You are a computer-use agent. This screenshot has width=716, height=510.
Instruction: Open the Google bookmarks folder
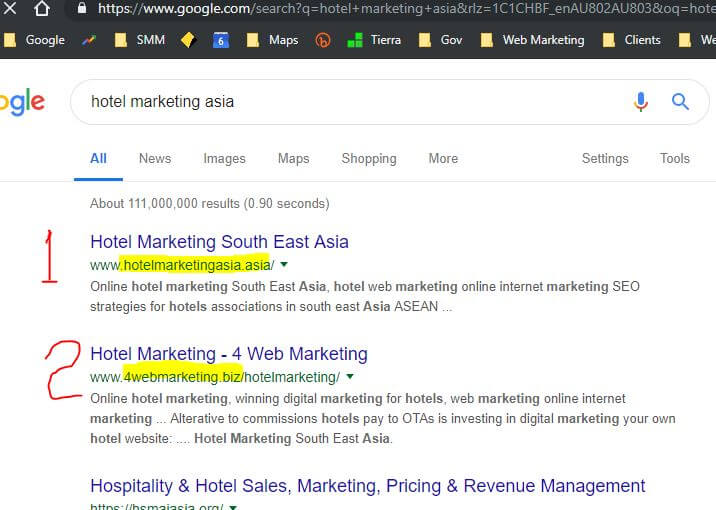[35, 40]
